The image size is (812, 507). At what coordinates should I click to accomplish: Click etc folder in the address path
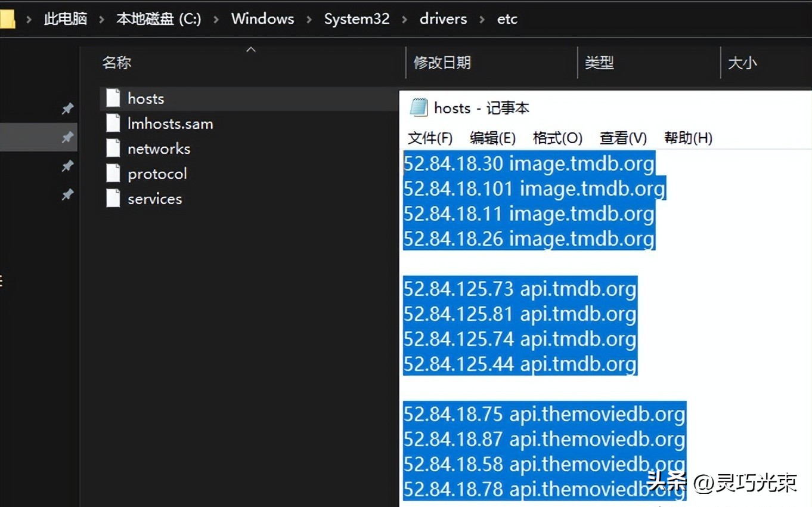507,19
